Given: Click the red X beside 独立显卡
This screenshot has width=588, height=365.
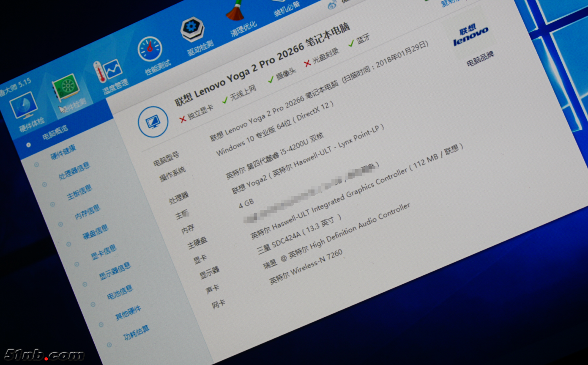Looking at the screenshot, I should pos(183,120).
